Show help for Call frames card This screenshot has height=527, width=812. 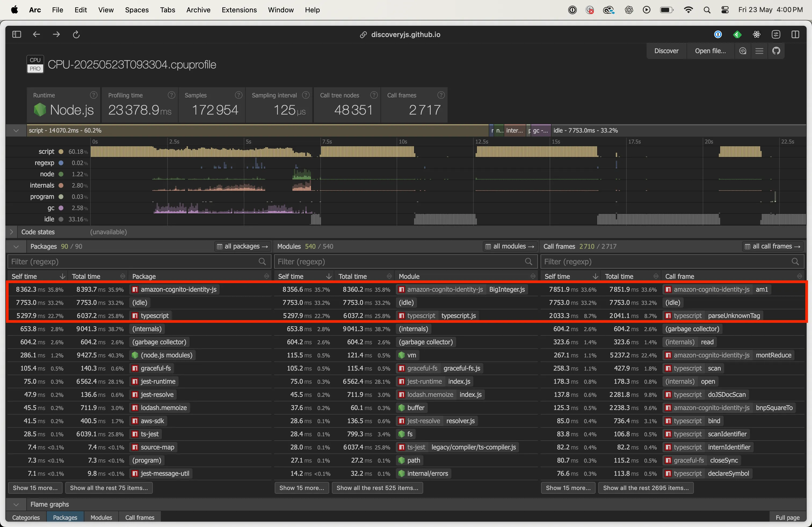tap(441, 95)
